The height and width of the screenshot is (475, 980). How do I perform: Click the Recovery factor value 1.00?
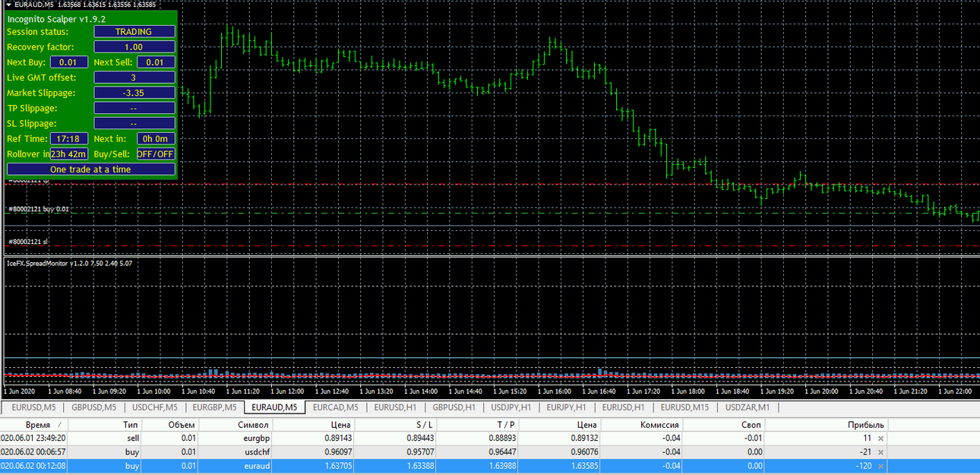134,47
